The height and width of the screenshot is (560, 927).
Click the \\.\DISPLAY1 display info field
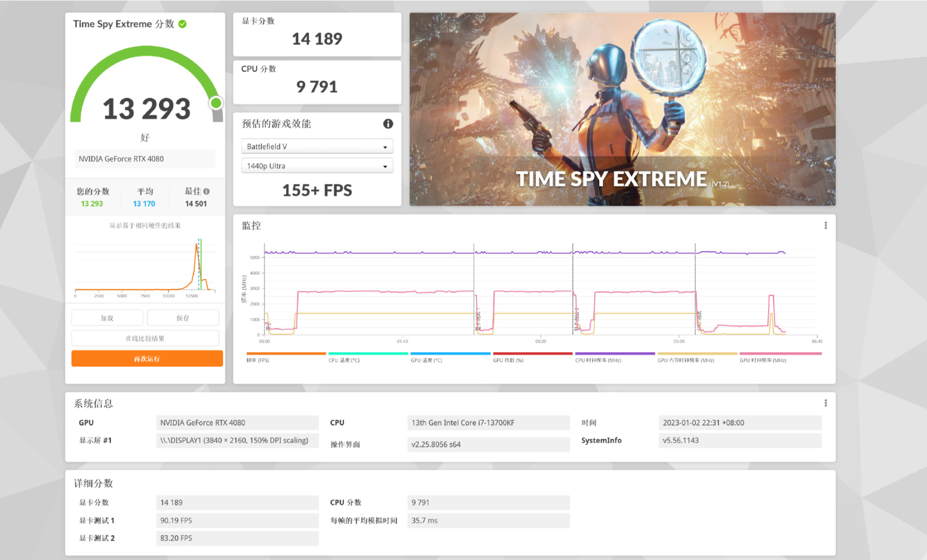[237, 440]
